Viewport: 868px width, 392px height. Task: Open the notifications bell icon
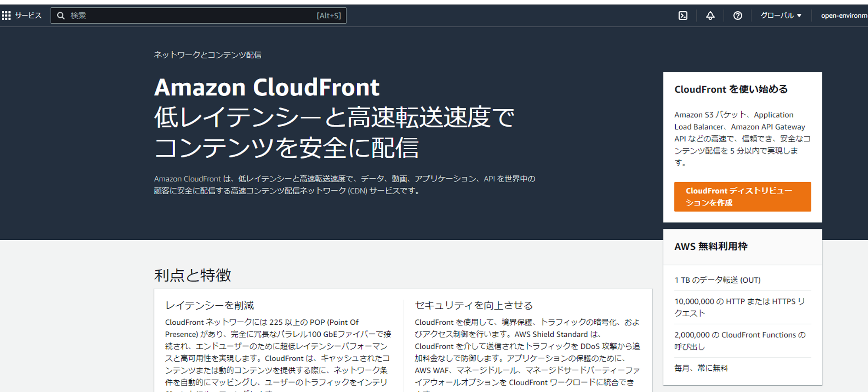point(710,16)
